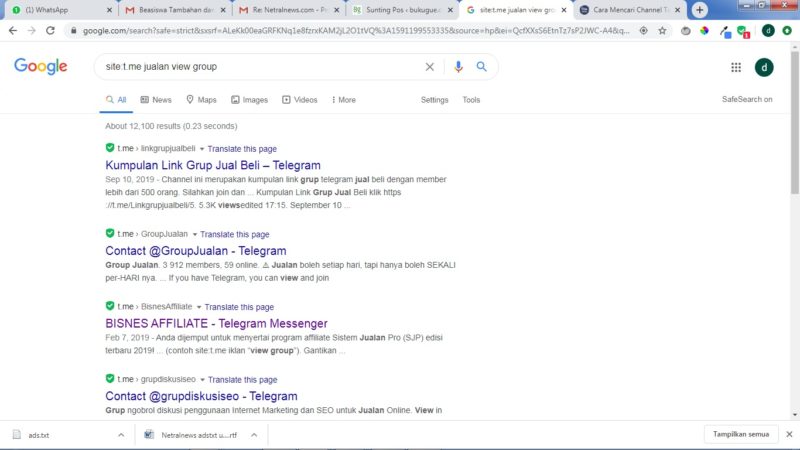Select the Maps search tab
800x450 pixels.
pos(202,100)
